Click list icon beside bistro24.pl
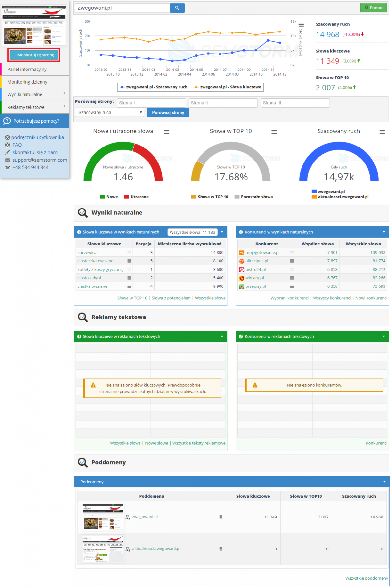 (292, 270)
